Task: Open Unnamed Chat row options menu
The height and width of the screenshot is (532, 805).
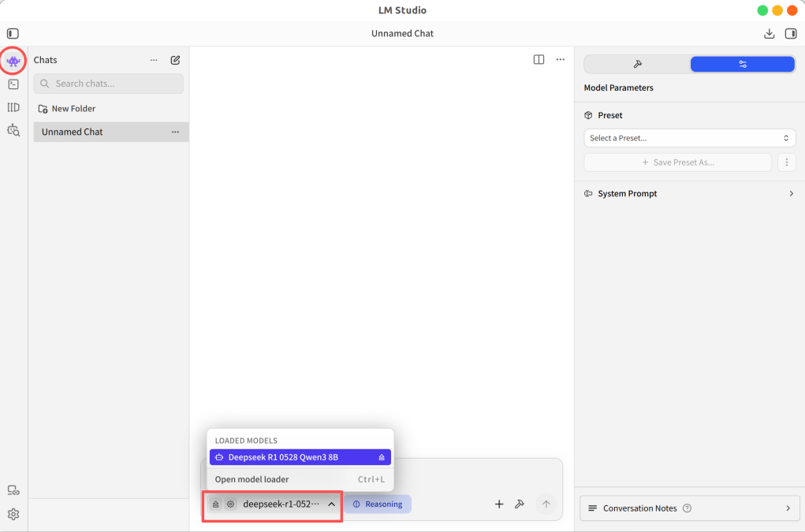Action: click(175, 132)
